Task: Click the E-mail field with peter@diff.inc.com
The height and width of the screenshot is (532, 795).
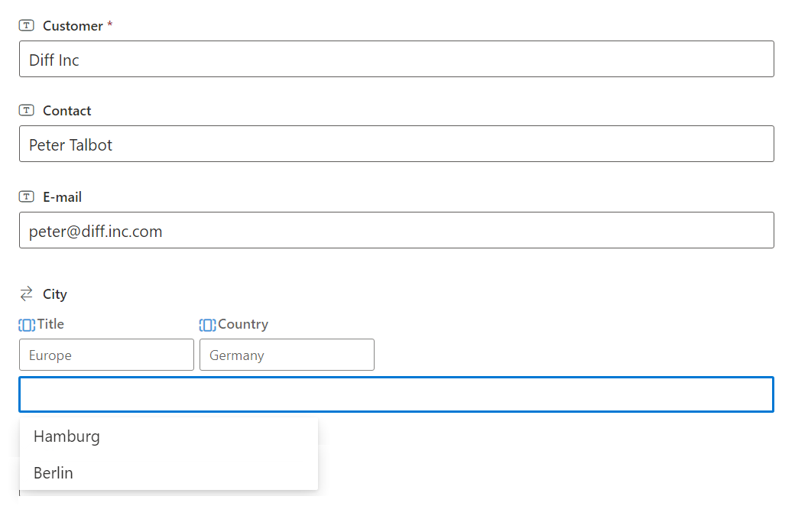Action: [396, 230]
